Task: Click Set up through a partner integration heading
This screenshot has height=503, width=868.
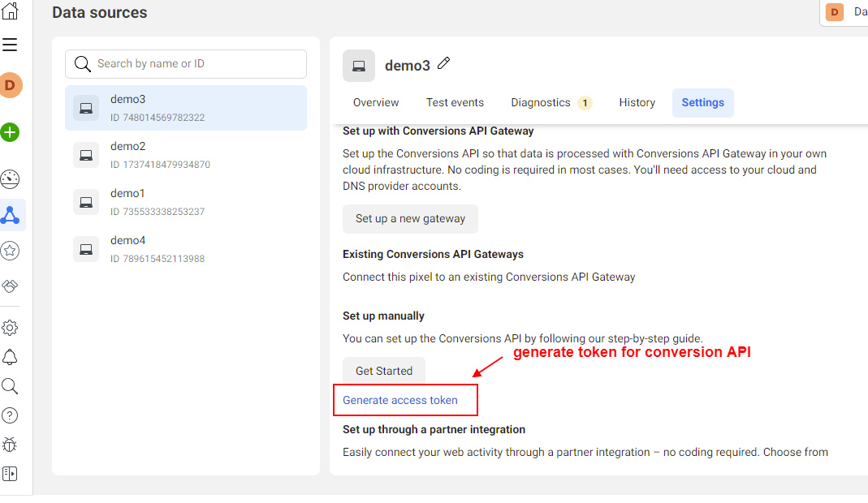Action: pos(434,429)
